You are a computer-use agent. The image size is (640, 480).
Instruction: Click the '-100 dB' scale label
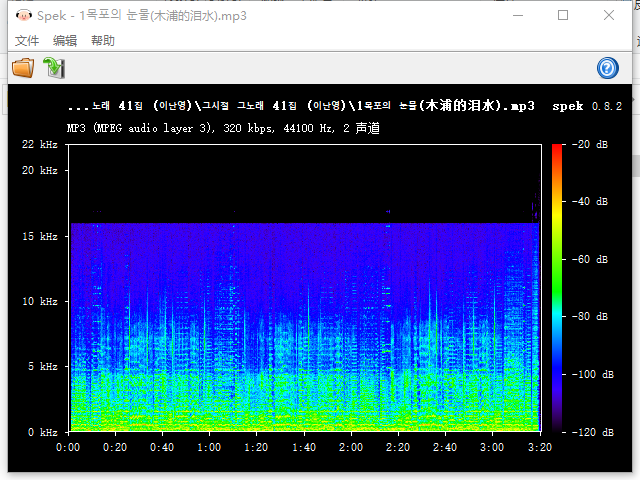(x=593, y=374)
